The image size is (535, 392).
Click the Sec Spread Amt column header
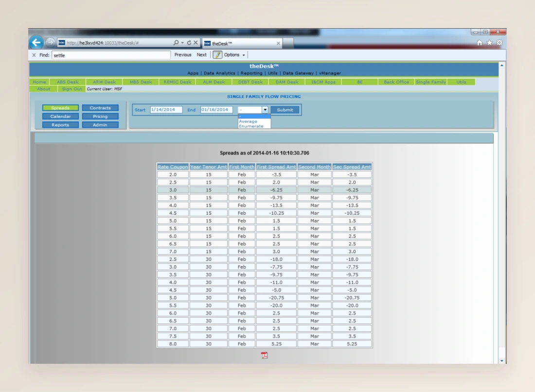(352, 167)
